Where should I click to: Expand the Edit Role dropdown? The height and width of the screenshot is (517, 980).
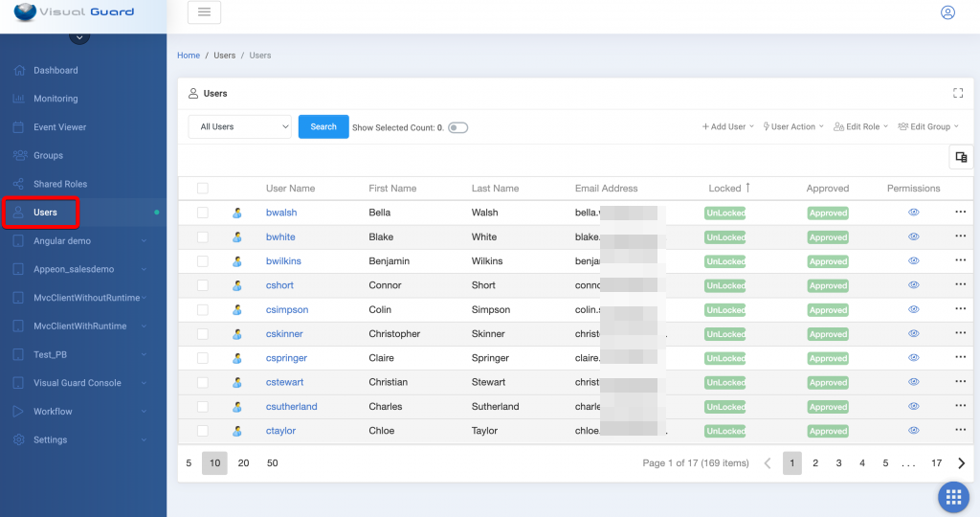860,126
